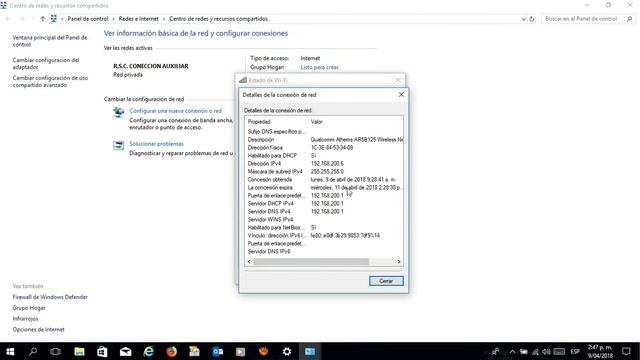
Task: Click the Cerrar button
Action: (386, 281)
